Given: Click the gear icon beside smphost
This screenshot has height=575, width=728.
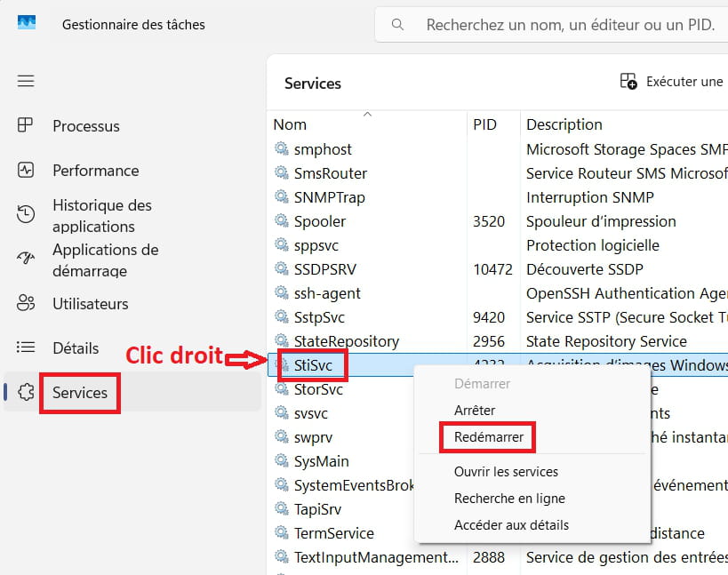Looking at the screenshot, I should [x=282, y=148].
